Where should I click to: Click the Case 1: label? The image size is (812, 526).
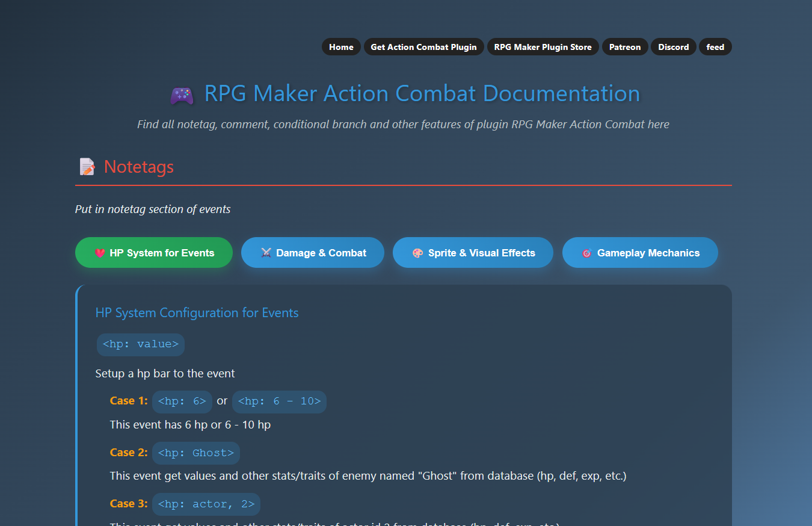(x=129, y=401)
